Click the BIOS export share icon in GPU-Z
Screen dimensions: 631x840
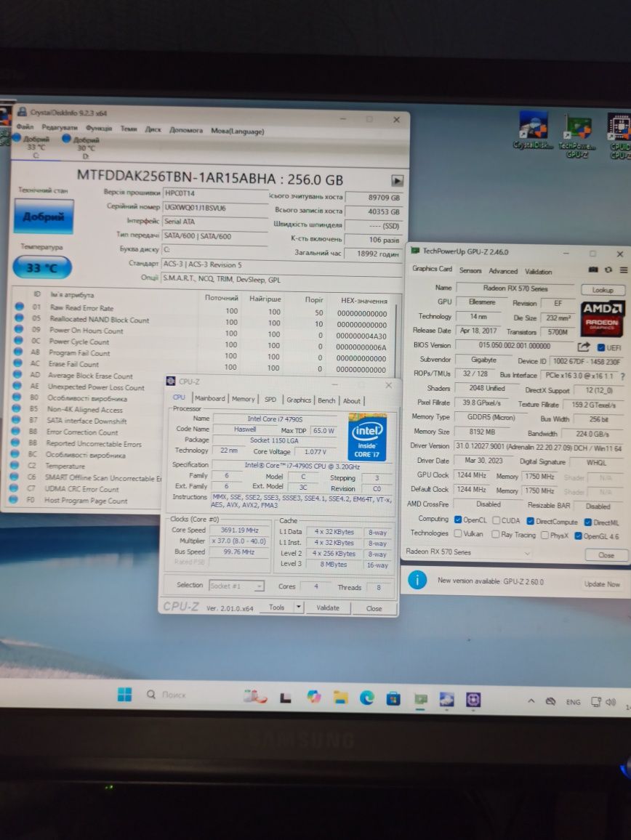click(584, 347)
